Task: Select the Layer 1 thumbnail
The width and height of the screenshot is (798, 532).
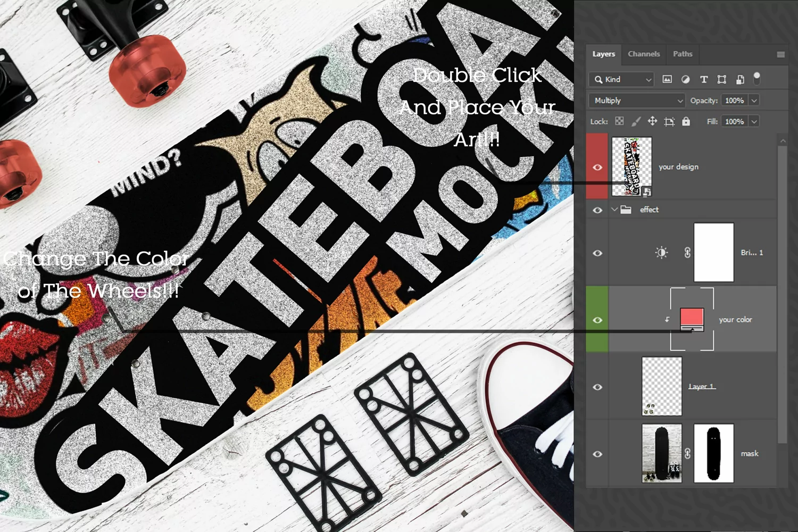Action: [x=662, y=386]
